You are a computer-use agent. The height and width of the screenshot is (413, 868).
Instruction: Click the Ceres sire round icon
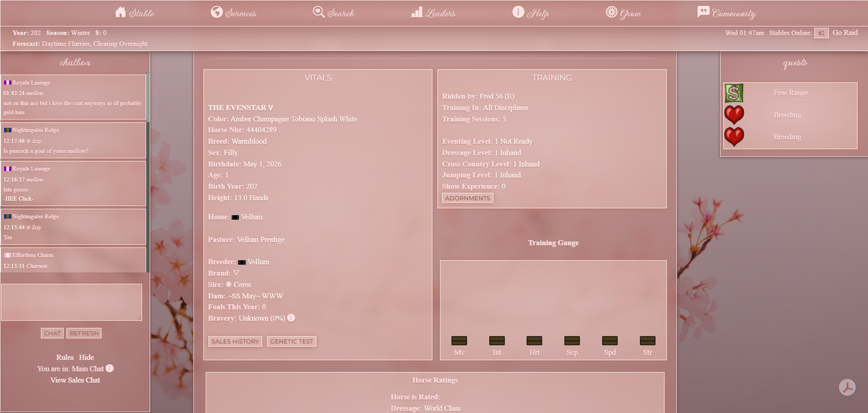(228, 284)
